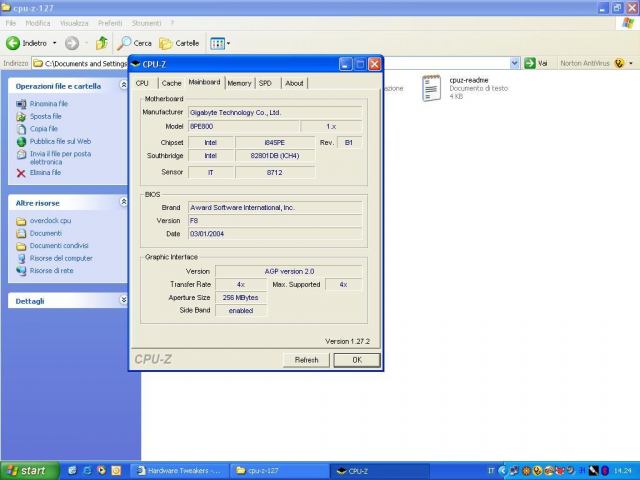This screenshot has height=480, width=640.
Task: Open the Indietro history dropdown arrow
Action: point(54,43)
